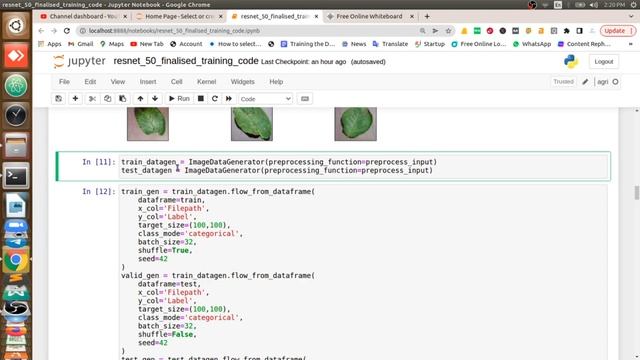640x360 pixels.
Task: Restart the kernel icon
Action: (x=215, y=99)
